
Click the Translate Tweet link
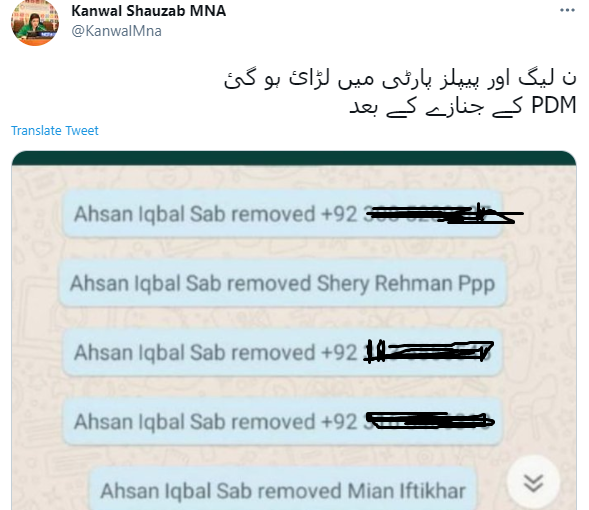pyautogui.click(x=54, y=130)
